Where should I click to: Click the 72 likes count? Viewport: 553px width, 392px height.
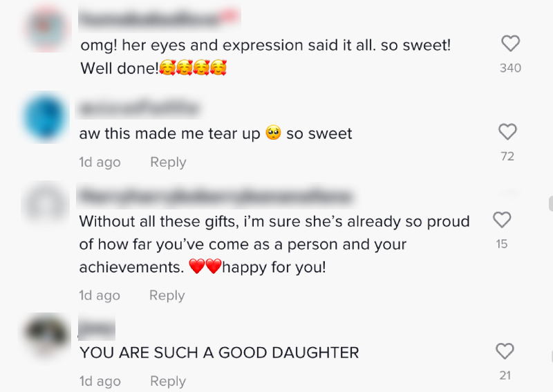(507, 156)
